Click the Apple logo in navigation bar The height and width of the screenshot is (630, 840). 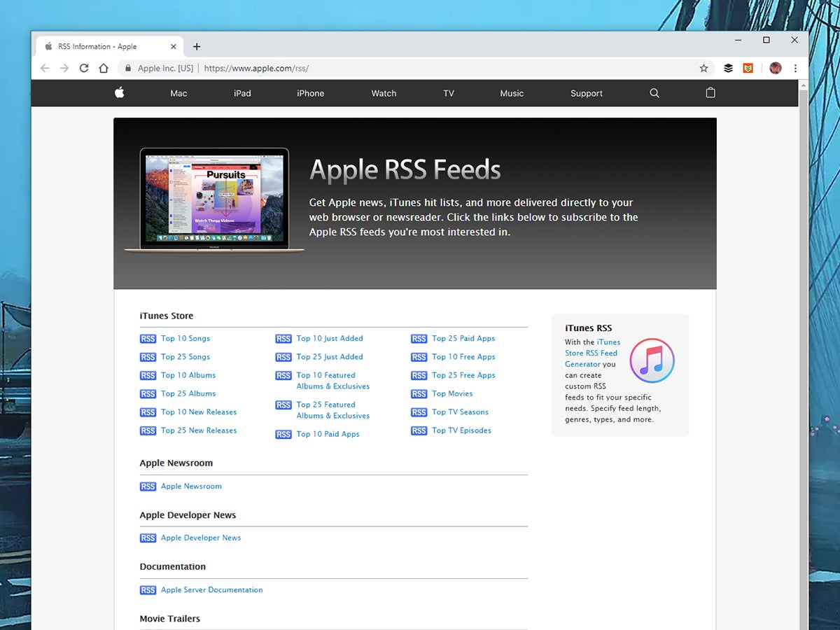click(x=120, y=92)
